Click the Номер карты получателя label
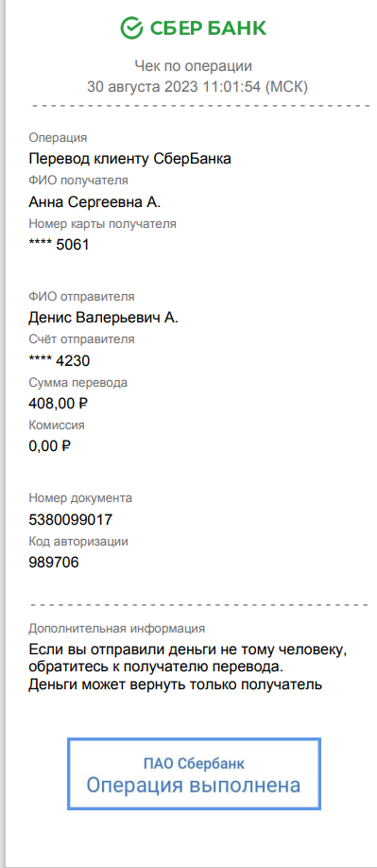 click(102, 224)
